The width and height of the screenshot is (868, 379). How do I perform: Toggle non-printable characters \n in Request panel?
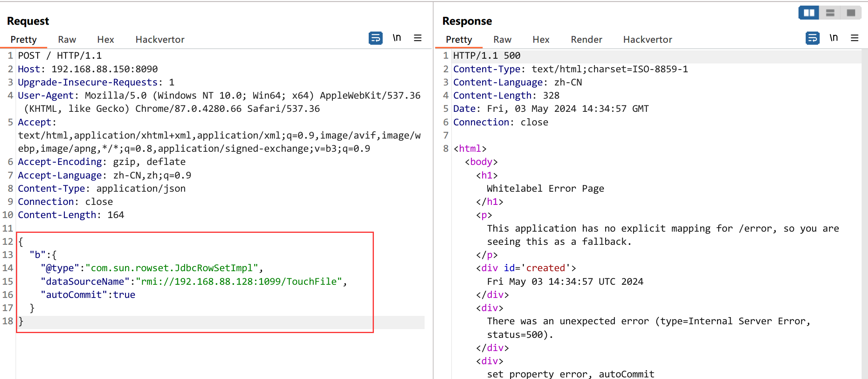(x=397, y=38)
